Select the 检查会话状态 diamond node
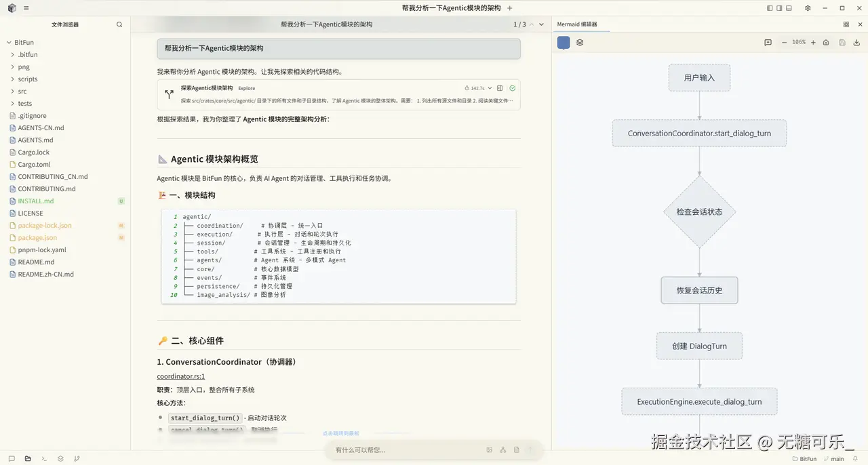 (699, 212)
